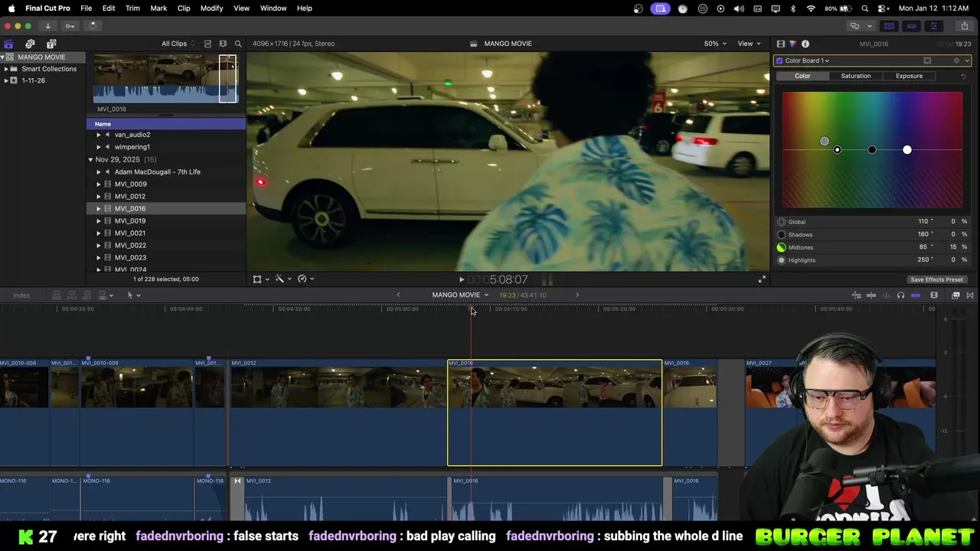The width and height of the screenshot is (980, 551).
Task: Open Clip Appearance filmstrip options
Action: pyautogui.click(x=934, y=295)
